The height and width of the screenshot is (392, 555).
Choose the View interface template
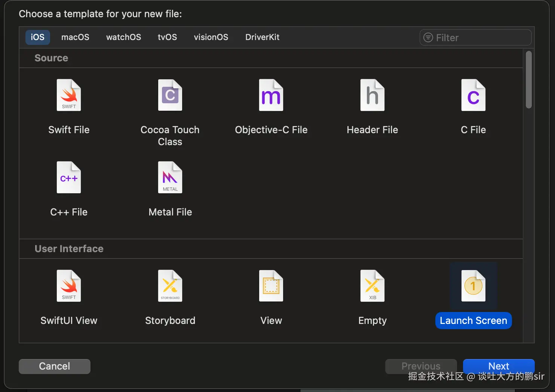coord(271,286)
